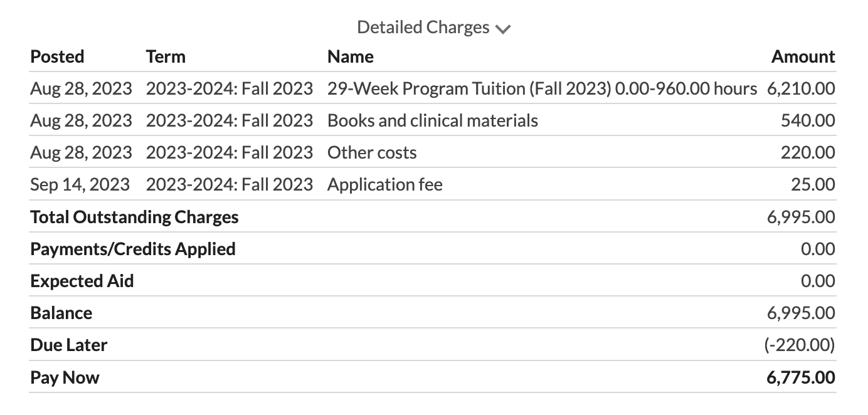Click the Due Later label

point(69,345)
